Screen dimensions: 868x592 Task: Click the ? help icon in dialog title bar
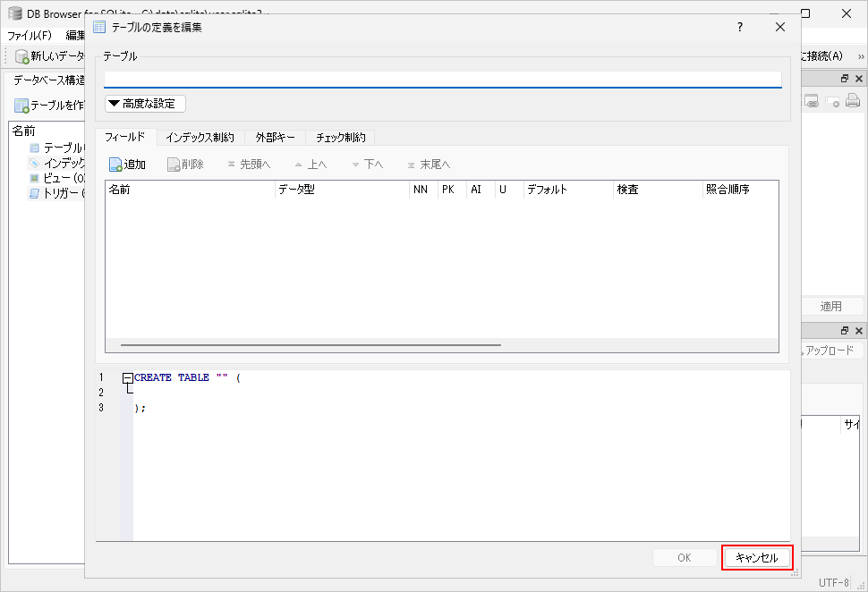click(739, 27)
